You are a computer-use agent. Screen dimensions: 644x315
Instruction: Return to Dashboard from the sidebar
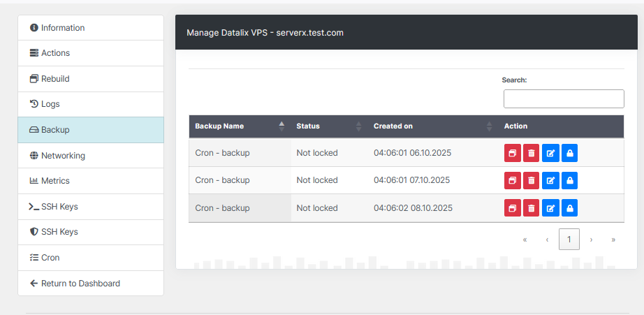pos(80,284)
